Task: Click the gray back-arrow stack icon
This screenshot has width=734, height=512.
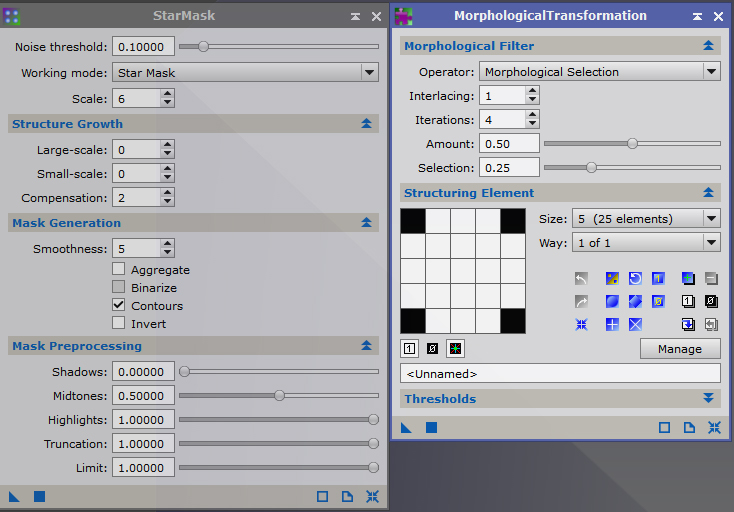Action: pyautogui.click(x=711, y=325)
